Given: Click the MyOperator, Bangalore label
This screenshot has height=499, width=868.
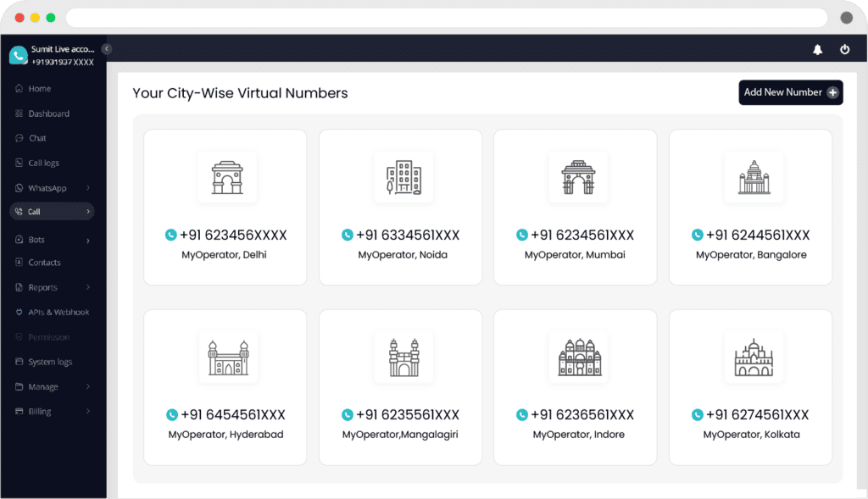Looking at the screenshot, I should click(x=751, y=255).
